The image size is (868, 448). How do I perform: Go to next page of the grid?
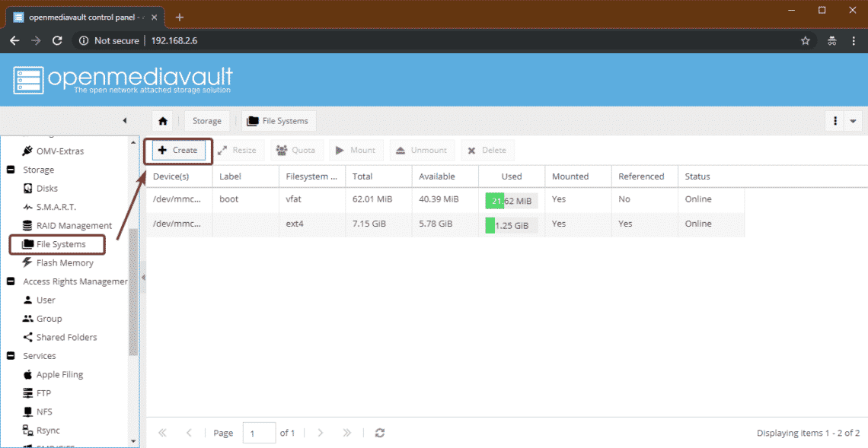(320, 433)
